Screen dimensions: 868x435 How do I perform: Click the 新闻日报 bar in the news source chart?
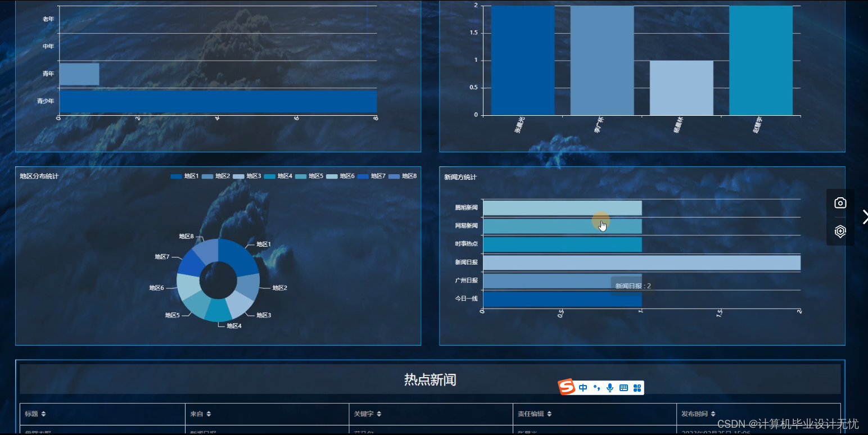pyautogui.click(x=641, y=262)
